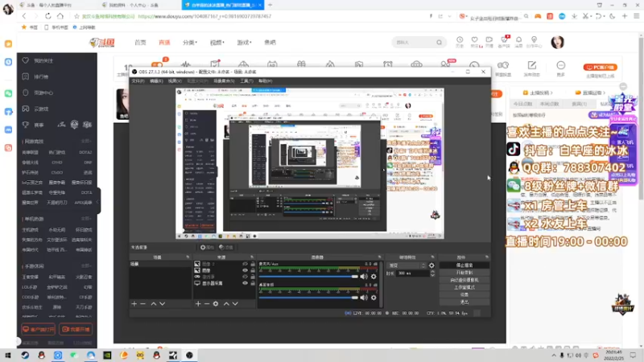Move the scene down in the scenes list
The height and width of the screenshot is (362, 644).
click(163, 304)
